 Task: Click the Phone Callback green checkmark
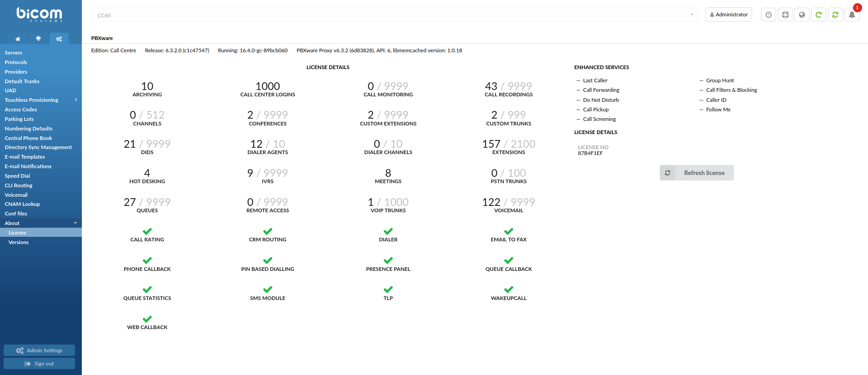[147, 260]
